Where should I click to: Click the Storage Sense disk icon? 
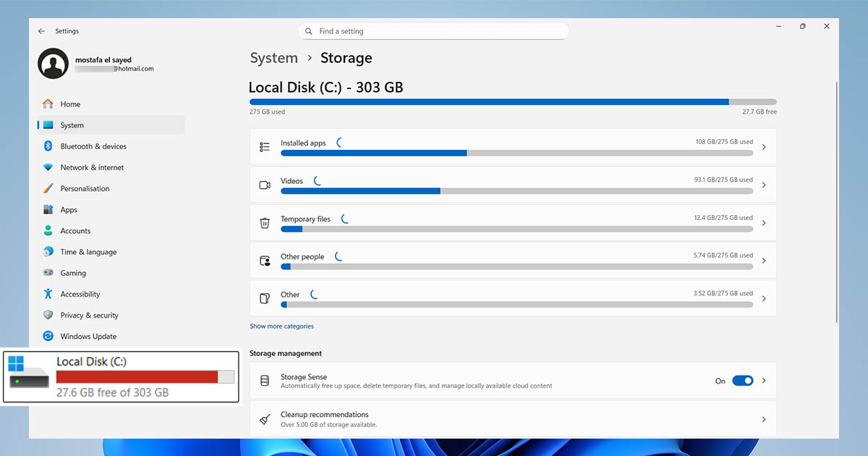tap(265, 381)
